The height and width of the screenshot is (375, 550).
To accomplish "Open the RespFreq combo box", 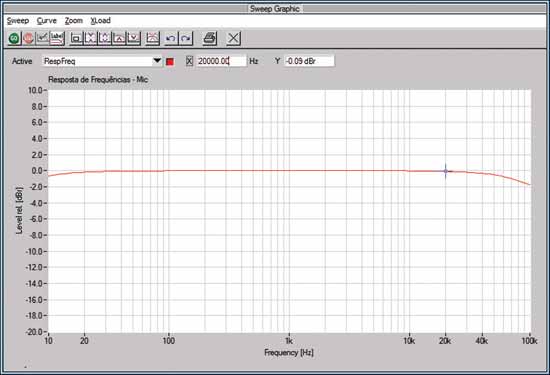I will (x=102, y=61).
